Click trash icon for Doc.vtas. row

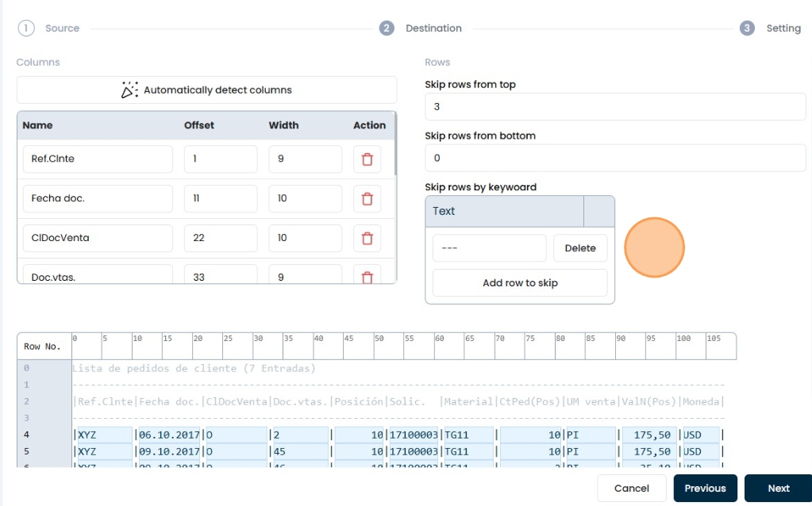(x=367, y=276)
